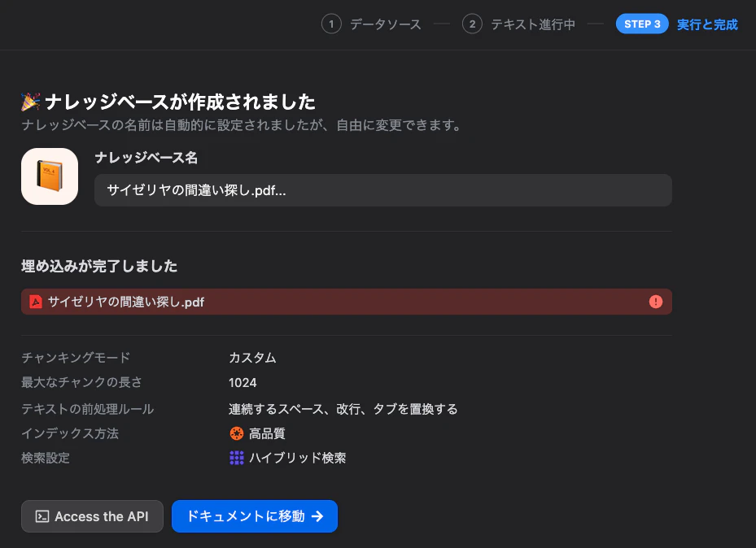Click the ナレッジベースが作成されました heading

pyautogui.click(x=180, y=102)
